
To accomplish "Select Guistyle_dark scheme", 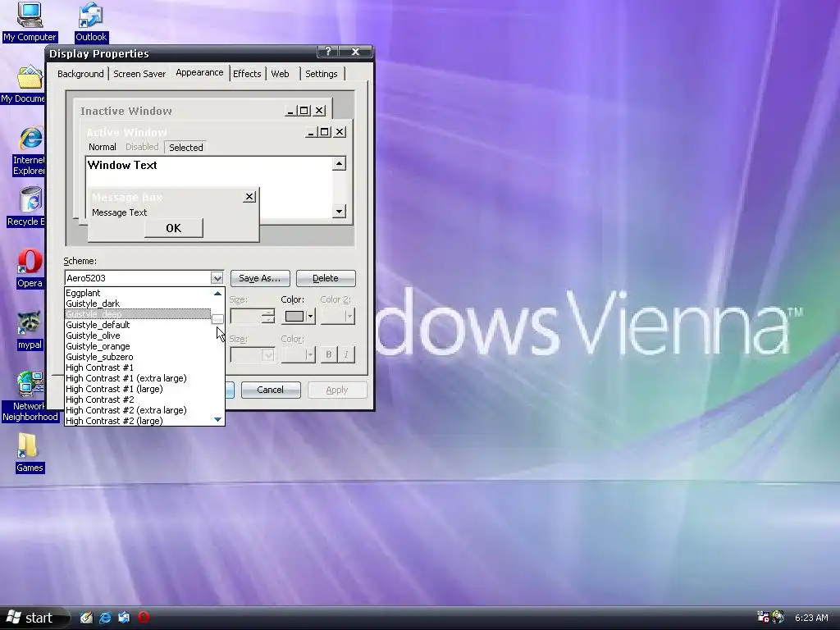I will [138, 304].
